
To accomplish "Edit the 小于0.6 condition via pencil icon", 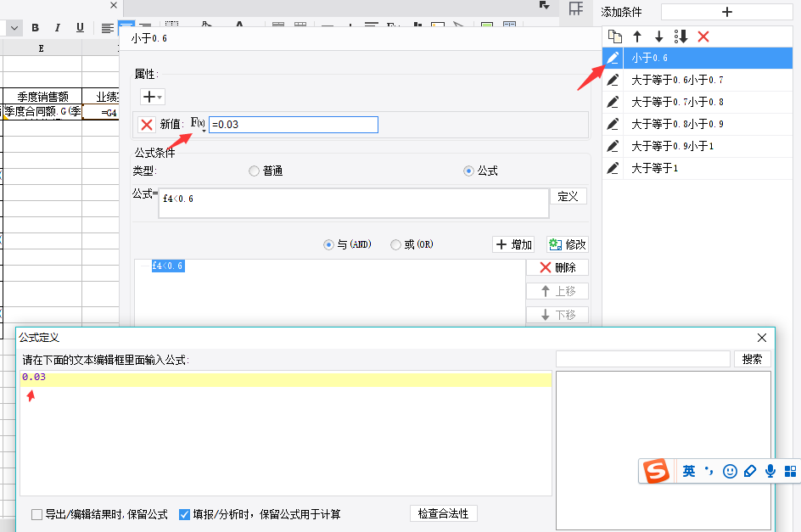I will [613, 58].
